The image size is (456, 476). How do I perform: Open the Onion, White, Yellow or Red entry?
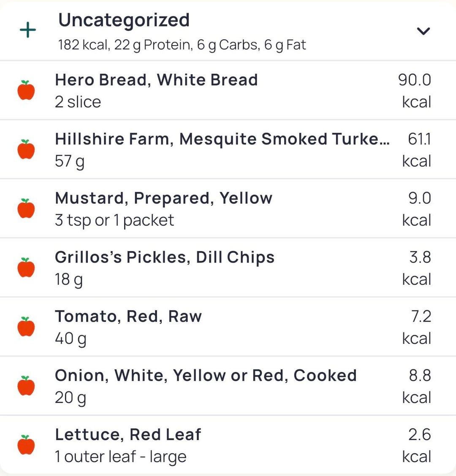(206, 376)
